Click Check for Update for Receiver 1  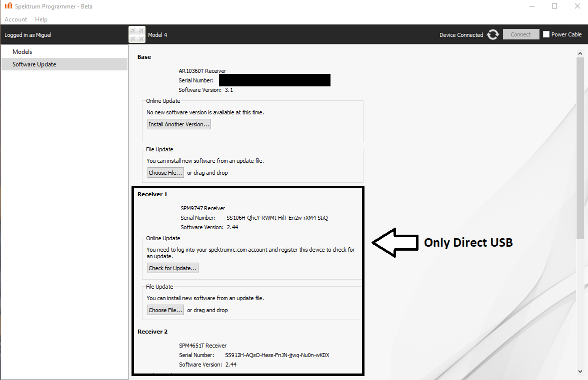(173, 268)
